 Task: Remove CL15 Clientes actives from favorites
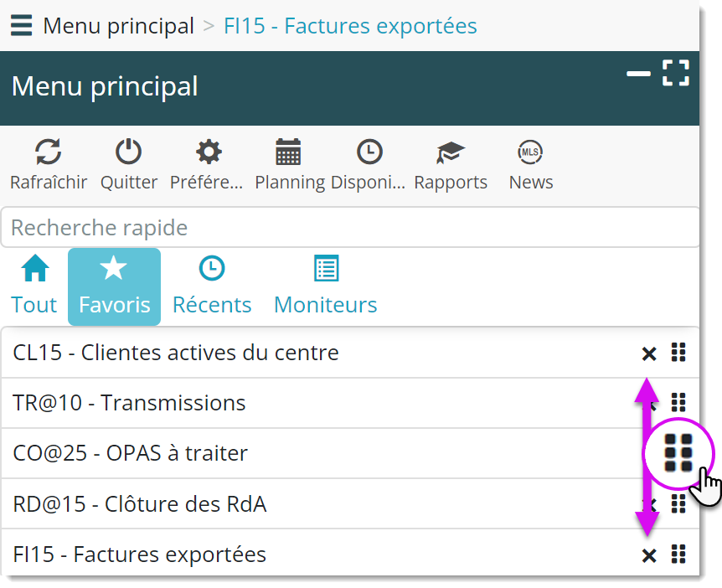(648, 353)
